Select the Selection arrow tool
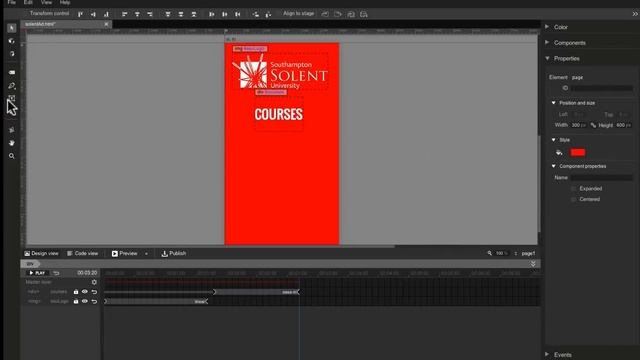 tap(11, 28)
